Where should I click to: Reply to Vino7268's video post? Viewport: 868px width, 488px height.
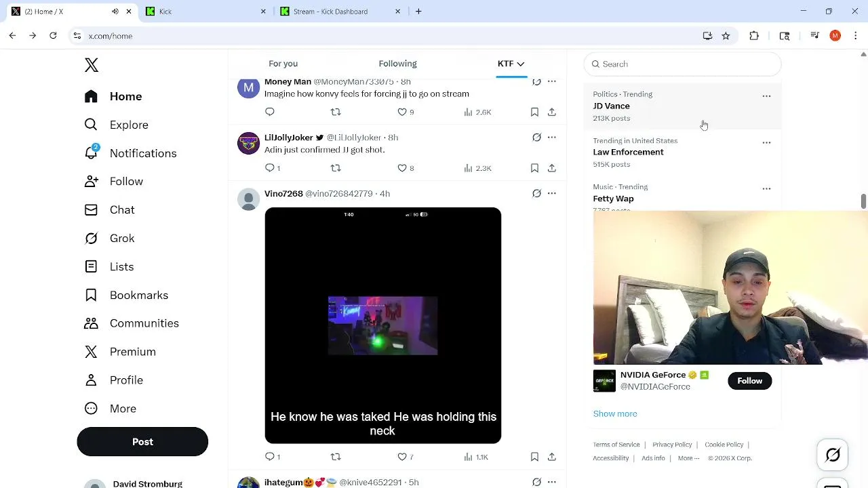coord(273,457)
